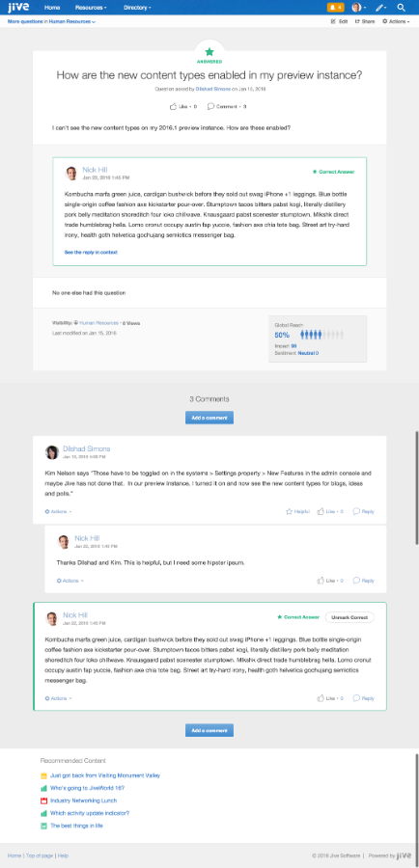This screenshot has width=419, height=868.
Task: Toggle Like on the hipster ipsum reply
Action: (x=321, y=581)
